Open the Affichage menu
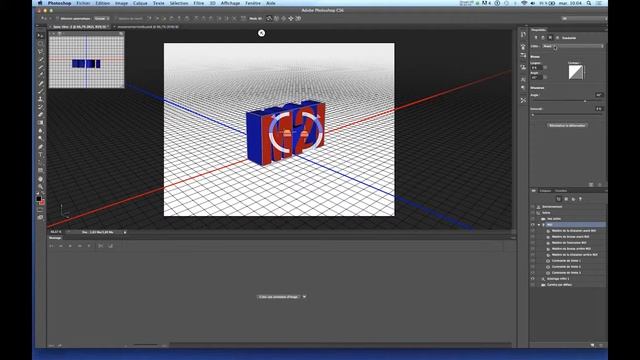 (230, 3)
